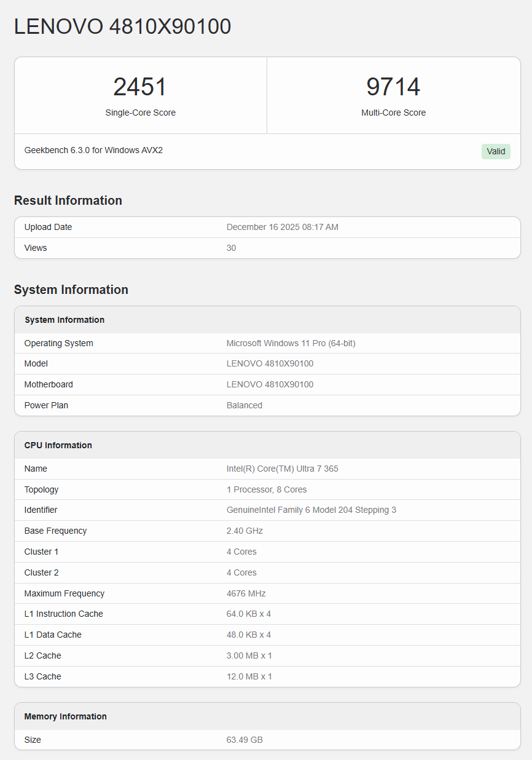532x760 pixels.
Task: Select the Microsoft Windows 11 Pro entry
Action: click(x=291, y=343)
